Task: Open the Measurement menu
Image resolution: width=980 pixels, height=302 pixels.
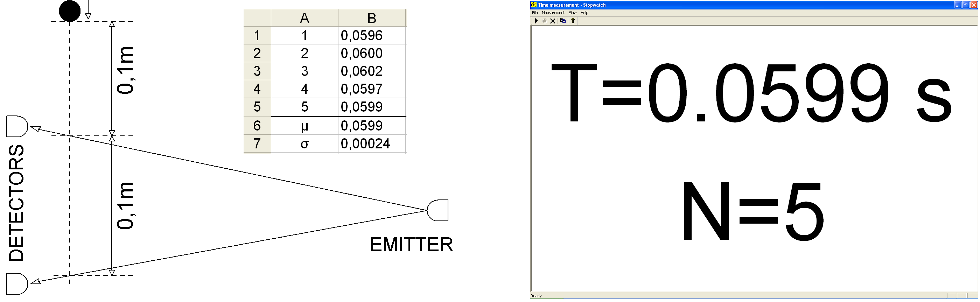Action: point(553,13)
